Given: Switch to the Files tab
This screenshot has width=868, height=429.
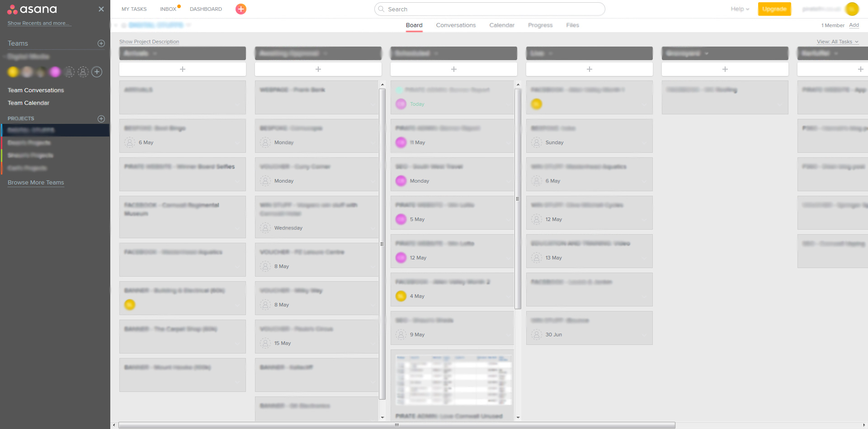Looking at the screenshot, I should pyautogui.click(x=572, y=25).
